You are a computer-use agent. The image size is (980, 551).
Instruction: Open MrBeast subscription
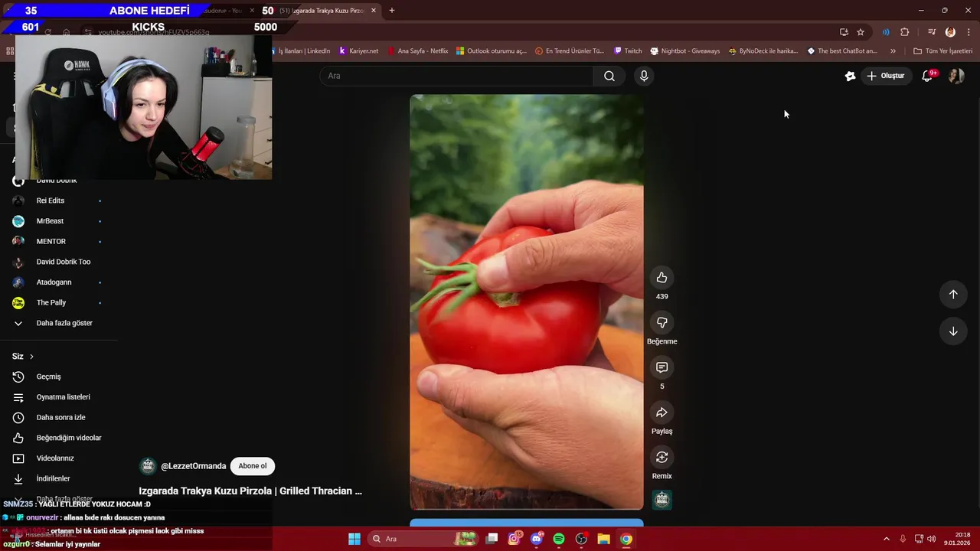coord(51,221)
